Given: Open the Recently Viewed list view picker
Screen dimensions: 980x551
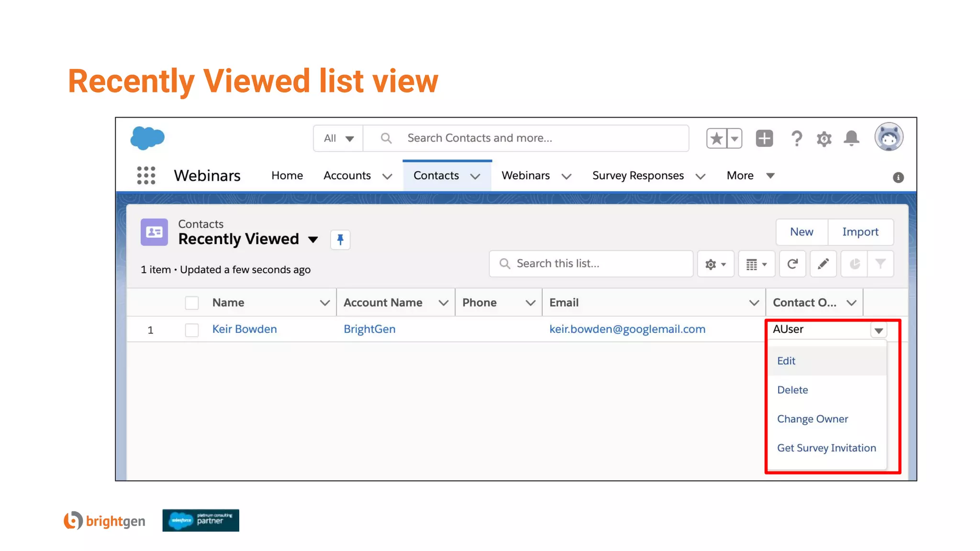Looking at the screenshot, I should click(x=313, y=239).
